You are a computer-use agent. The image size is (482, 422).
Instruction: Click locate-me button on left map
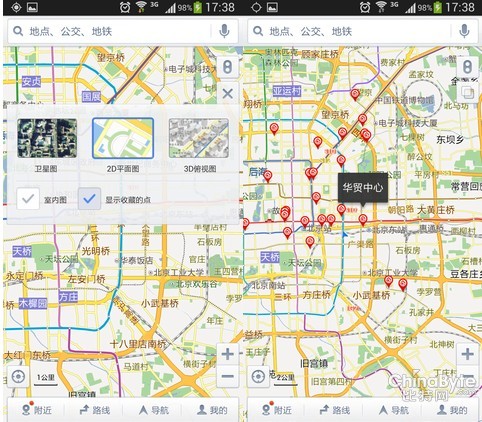coord(18,377)
